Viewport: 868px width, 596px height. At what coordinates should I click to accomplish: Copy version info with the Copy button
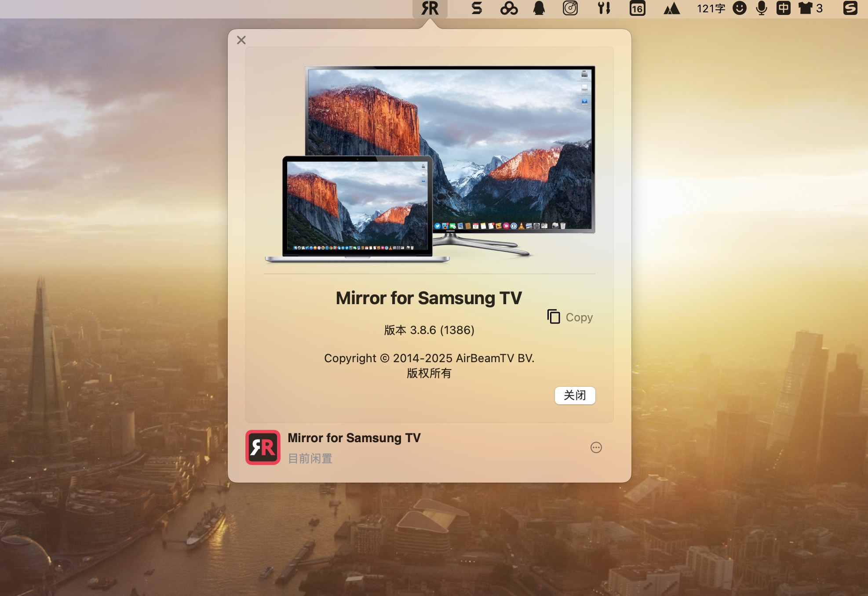[570, 317]
